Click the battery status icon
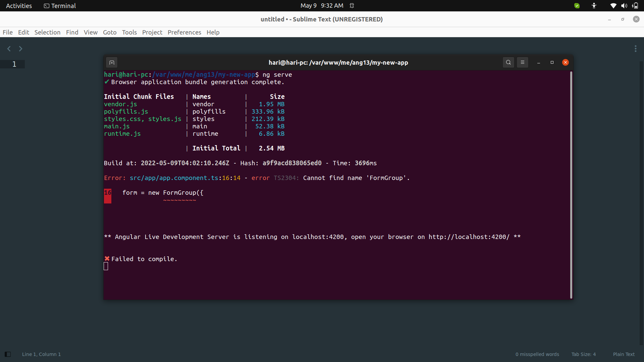The image size is (644, 362). (635, 6)
